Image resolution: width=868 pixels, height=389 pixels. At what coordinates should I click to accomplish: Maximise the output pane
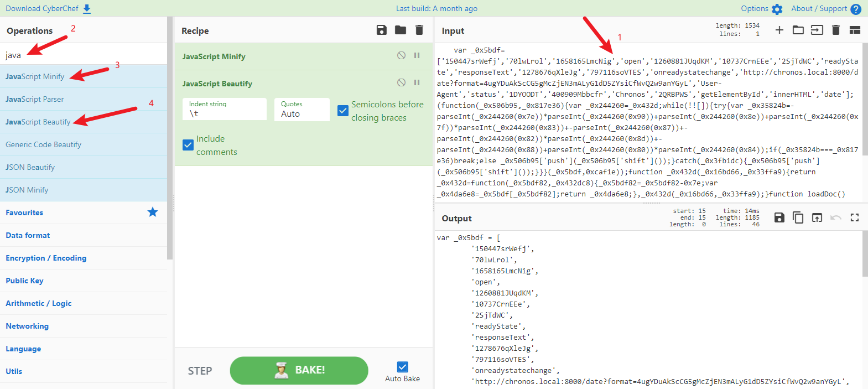pyautogui.click(x=855, y=217)
